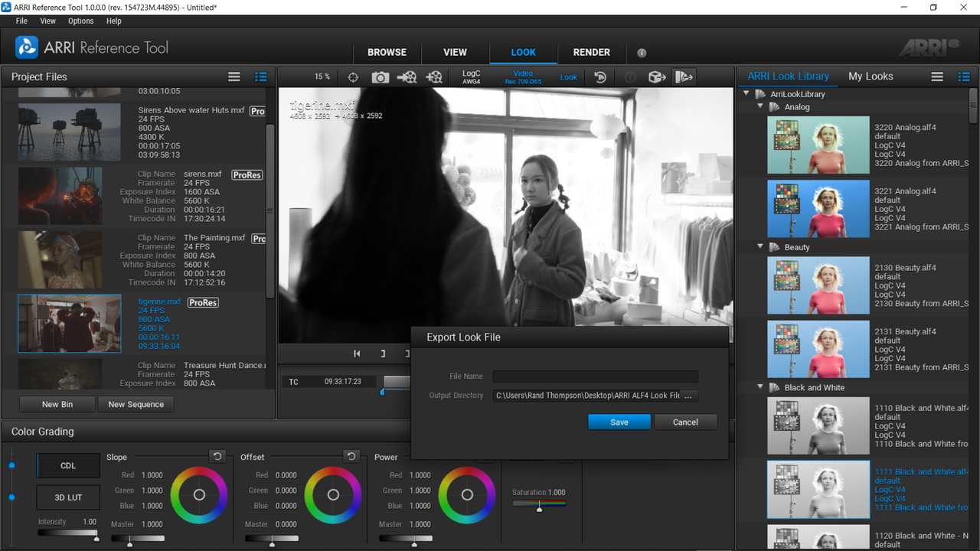This screenshot has height=551, width=980.
Task: Focus the File Name input field
Action: coord(596,377)
